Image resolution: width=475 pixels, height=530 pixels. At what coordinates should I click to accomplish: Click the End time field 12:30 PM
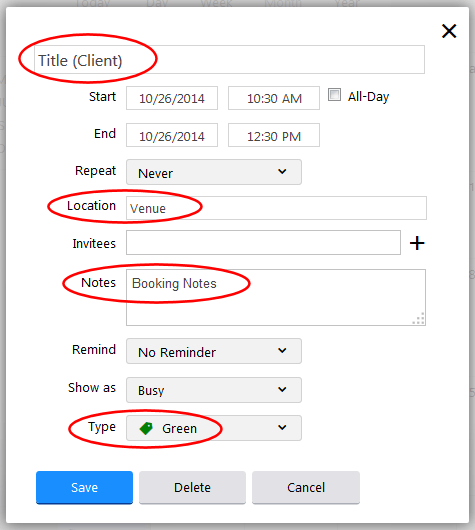[274, 135]
